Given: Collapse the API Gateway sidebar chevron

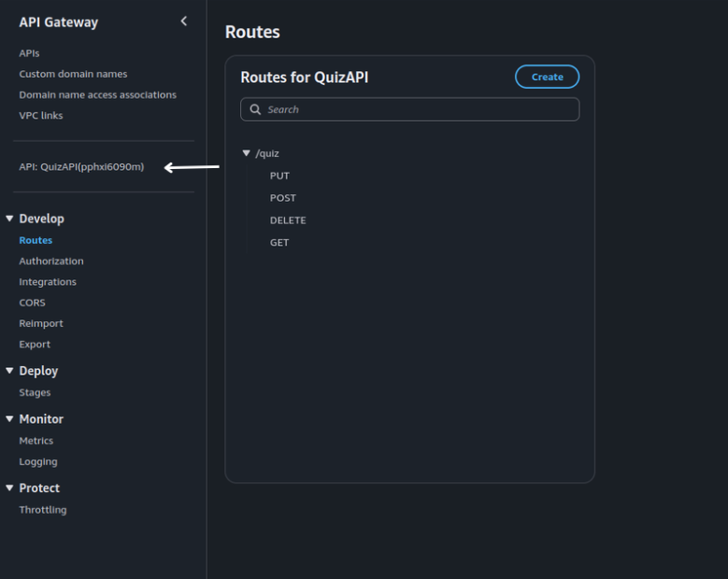Looking at the screenshot, I should click(x=183, y=21).
